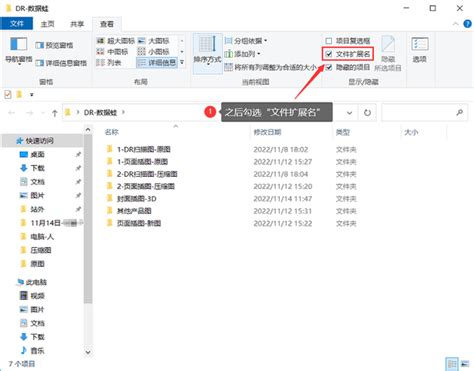This screenshot has height=371, width=474.
Task: Switch to details view icon in status bar
Action: coord(452,364)
